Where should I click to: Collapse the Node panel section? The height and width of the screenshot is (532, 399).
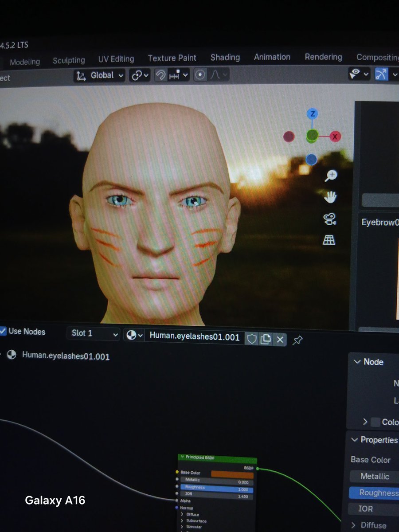click(x=357, y=362)
